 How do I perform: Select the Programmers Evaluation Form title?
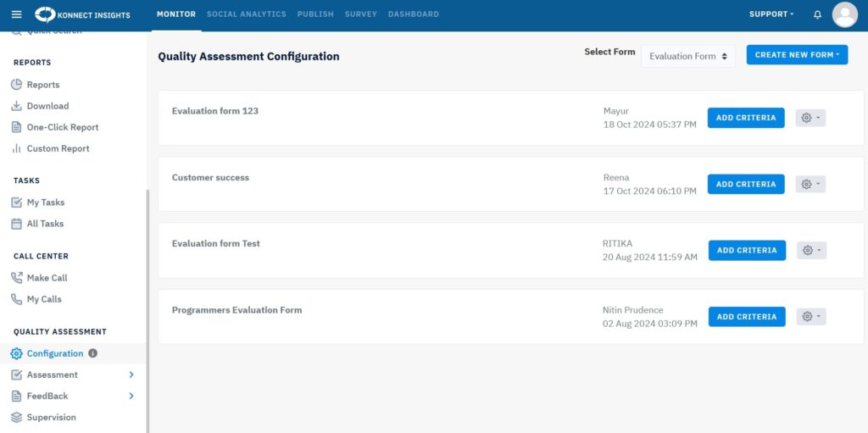237,310
